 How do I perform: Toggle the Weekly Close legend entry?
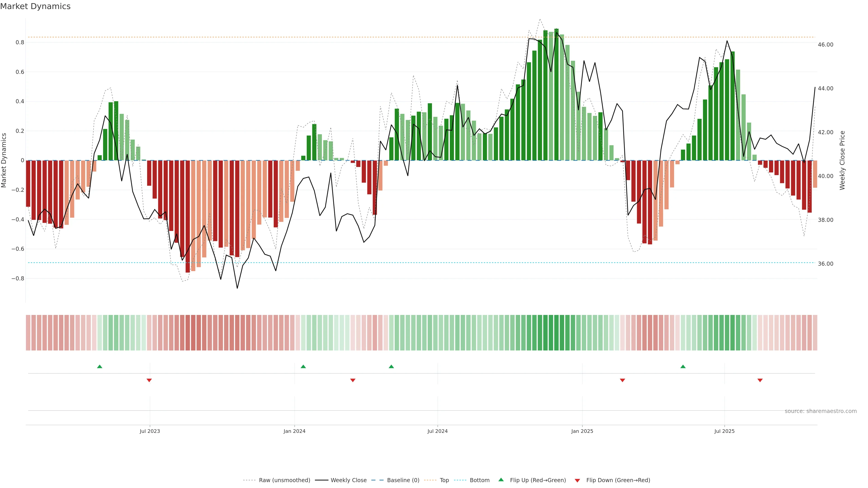click(x=348, y=480)
